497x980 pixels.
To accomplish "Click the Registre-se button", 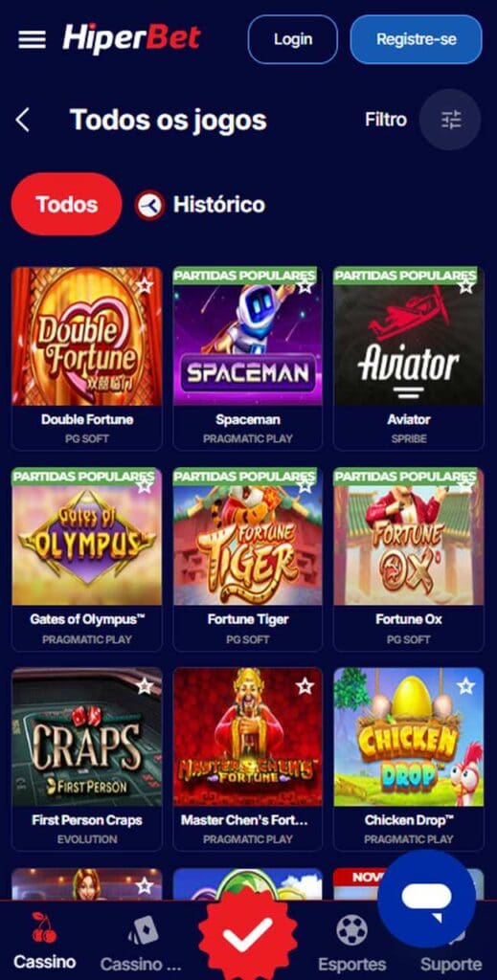I will click(x=417, y=39).
